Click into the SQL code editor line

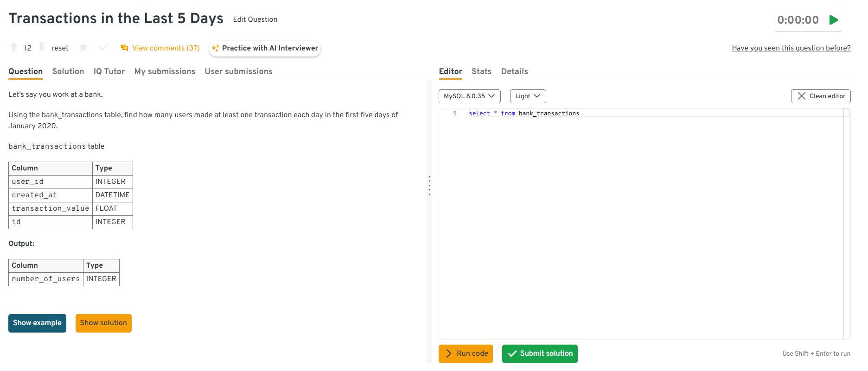(x=649, y=113)
